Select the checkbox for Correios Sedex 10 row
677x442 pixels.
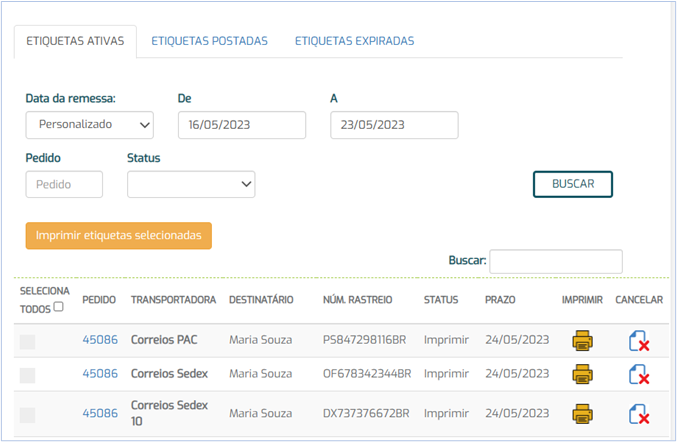click(28, 414)
